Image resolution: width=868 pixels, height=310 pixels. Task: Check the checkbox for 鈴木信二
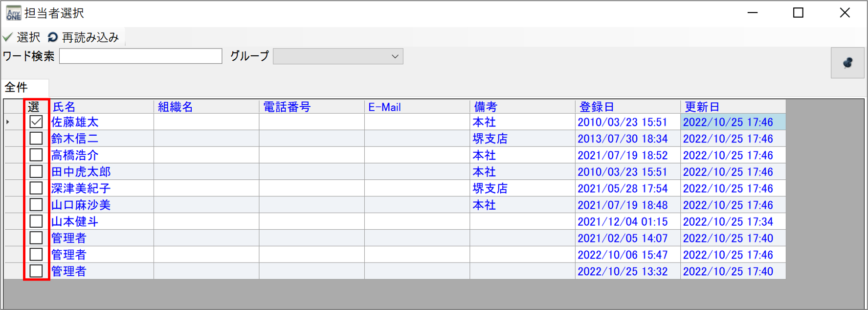(x=36, y=139)
